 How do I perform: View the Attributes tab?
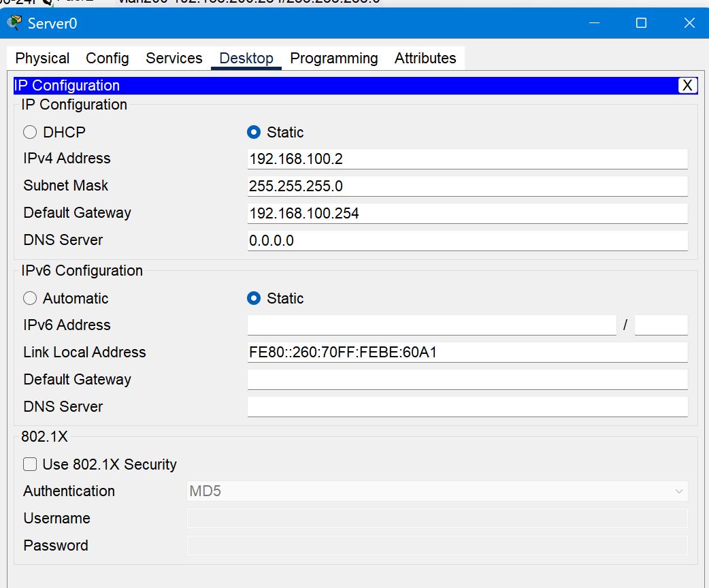click(425, 58)
